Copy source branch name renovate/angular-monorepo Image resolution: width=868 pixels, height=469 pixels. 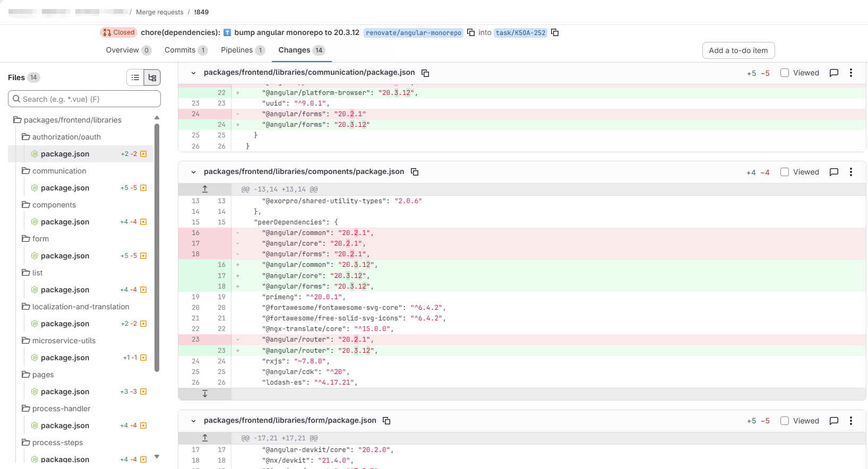pyautogui.click(x=471, y=32)
